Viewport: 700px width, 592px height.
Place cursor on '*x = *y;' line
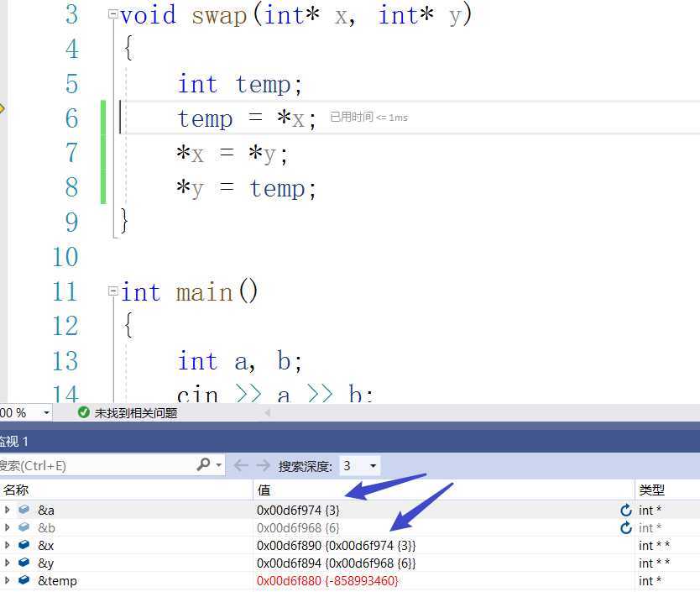(x=232, y=154)
